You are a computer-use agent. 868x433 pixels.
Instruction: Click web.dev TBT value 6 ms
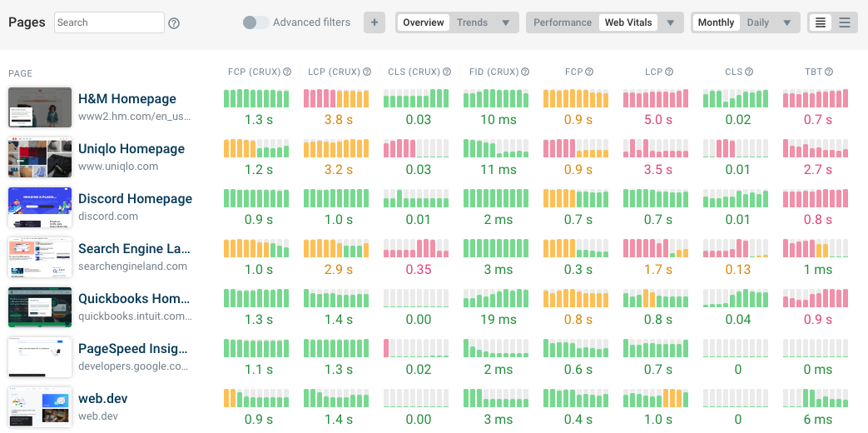click(817, 419)
